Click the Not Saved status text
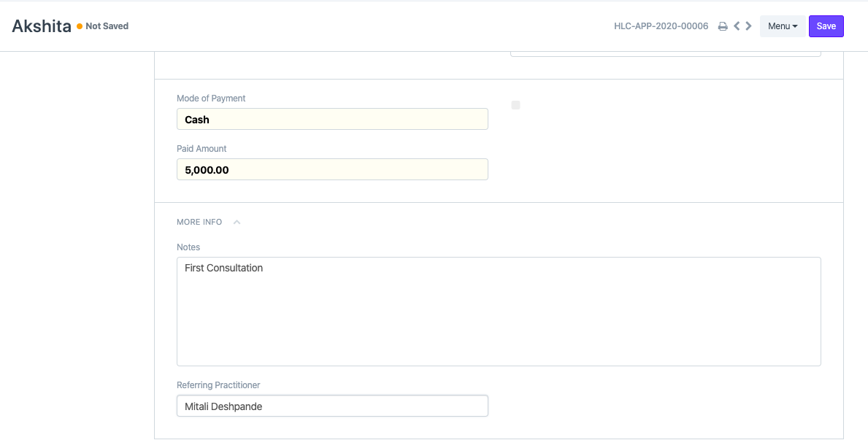Viewport: 868px width, 440px height. (107, 26)
